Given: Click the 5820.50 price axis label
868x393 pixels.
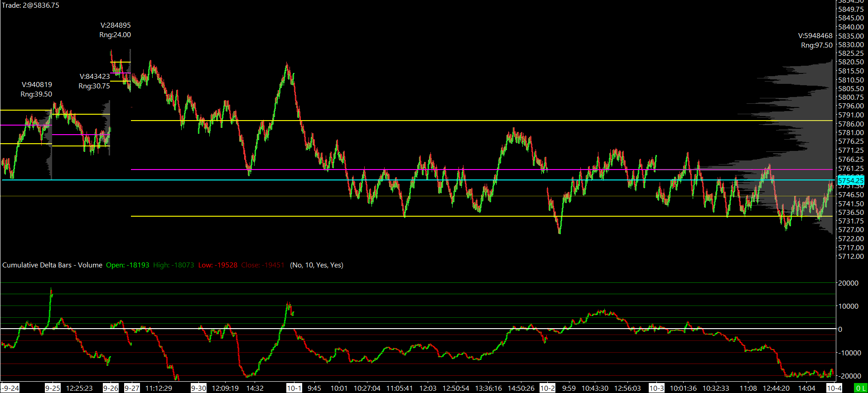Looking at the screenshot, I should tap(851, 62).
